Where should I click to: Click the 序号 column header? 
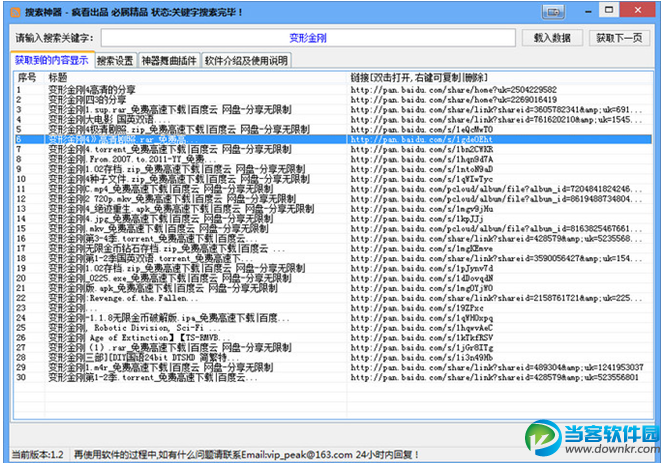click(x=28, y=78)
